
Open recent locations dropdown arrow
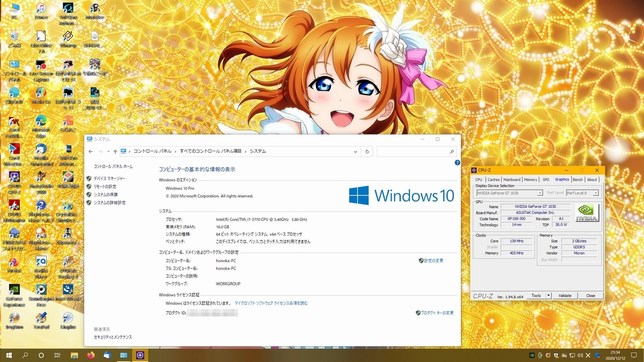click(108, 152)
